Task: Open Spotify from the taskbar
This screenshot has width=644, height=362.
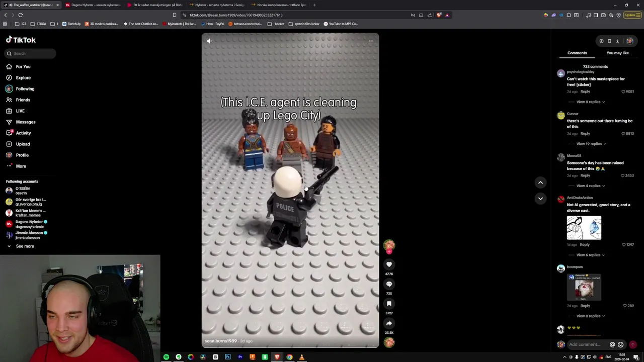Action: coord(166,357)
